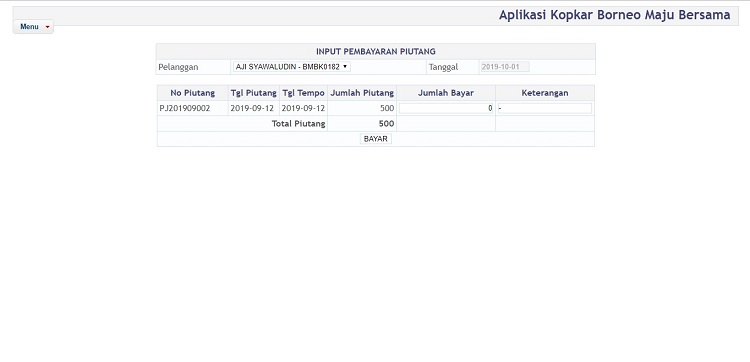Viewport: 750px width, 362px height.
Task: Click the Keterangan column header
Action: 545,93
